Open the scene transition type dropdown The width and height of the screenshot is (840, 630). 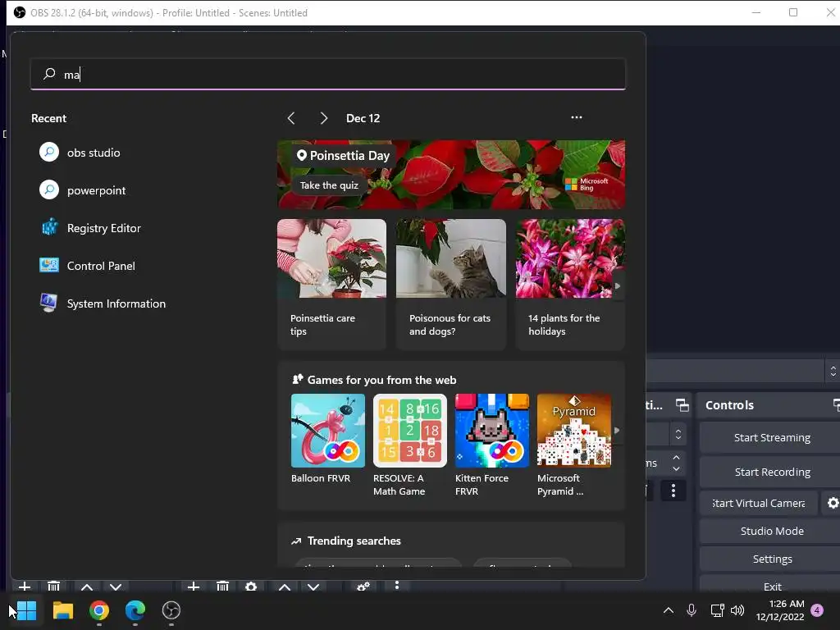pos(678,434)
